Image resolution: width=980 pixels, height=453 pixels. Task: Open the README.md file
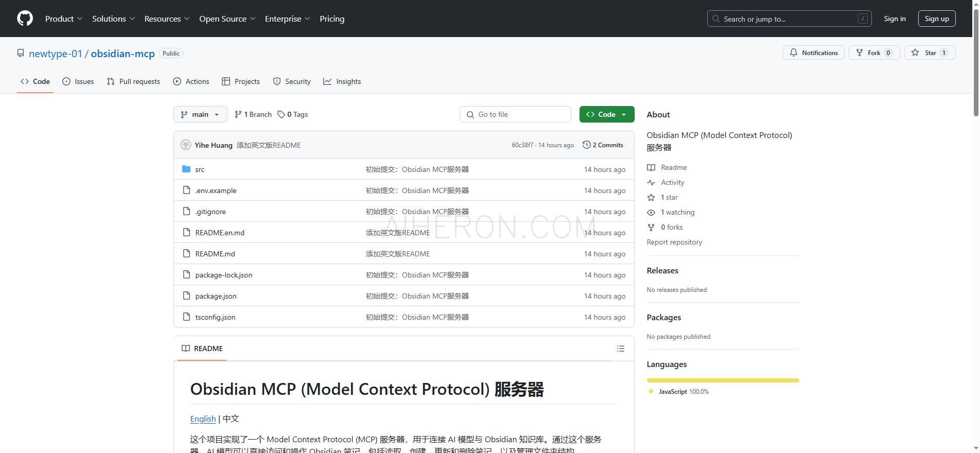(215, 254)
